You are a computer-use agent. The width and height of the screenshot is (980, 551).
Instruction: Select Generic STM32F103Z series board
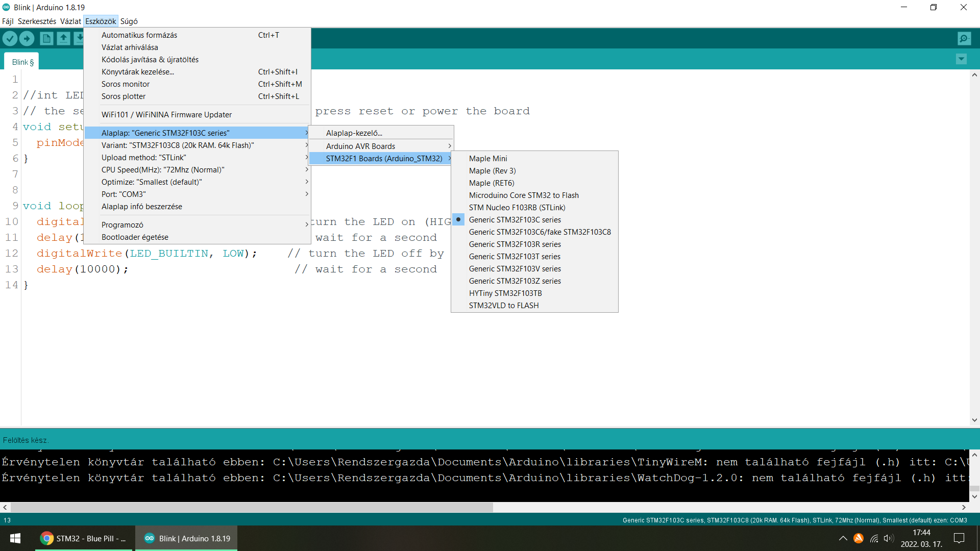pos(534,281)
